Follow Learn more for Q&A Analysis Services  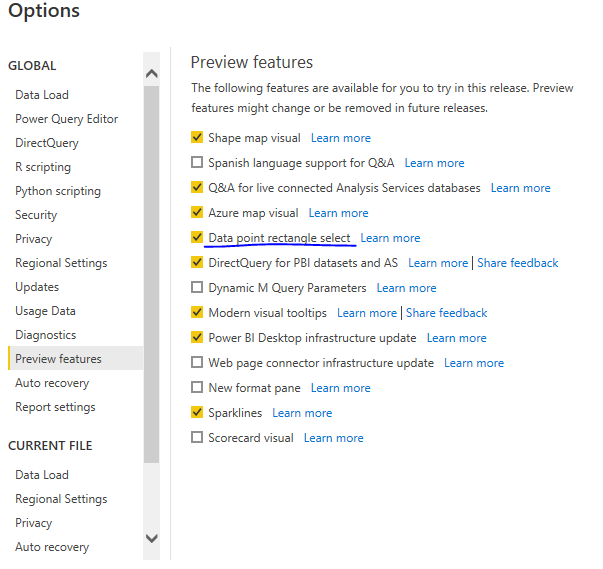pyautogui.click(x=521, y=188)
